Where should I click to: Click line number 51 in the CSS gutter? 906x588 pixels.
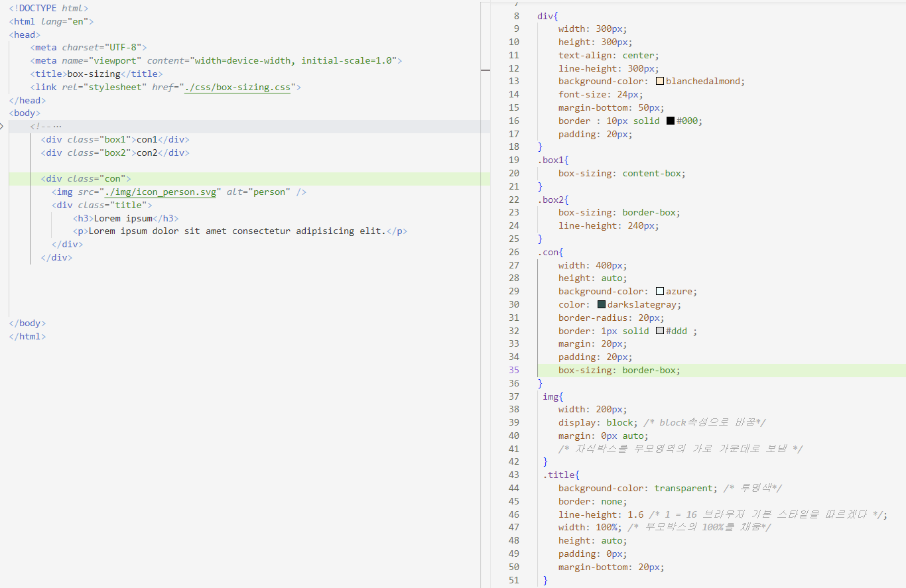pos(514,580)
